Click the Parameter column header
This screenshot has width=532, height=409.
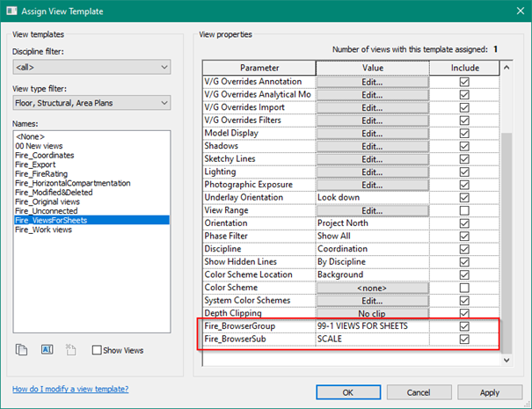[x=259, y=68]
